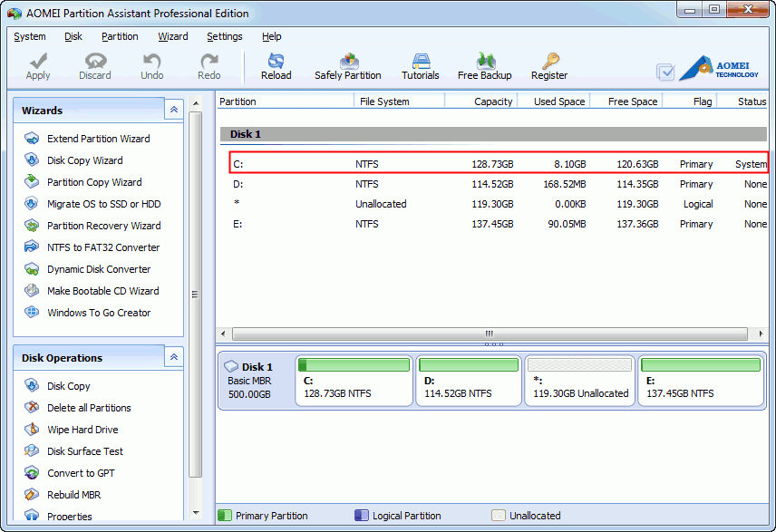Reload disk information from toolbar

coord(276,67)
